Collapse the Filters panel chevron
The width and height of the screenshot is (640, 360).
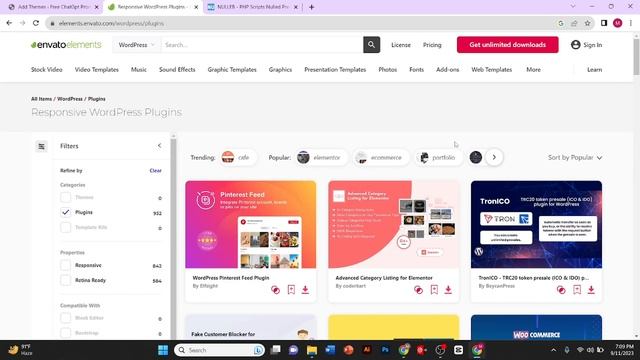point(159,146)
